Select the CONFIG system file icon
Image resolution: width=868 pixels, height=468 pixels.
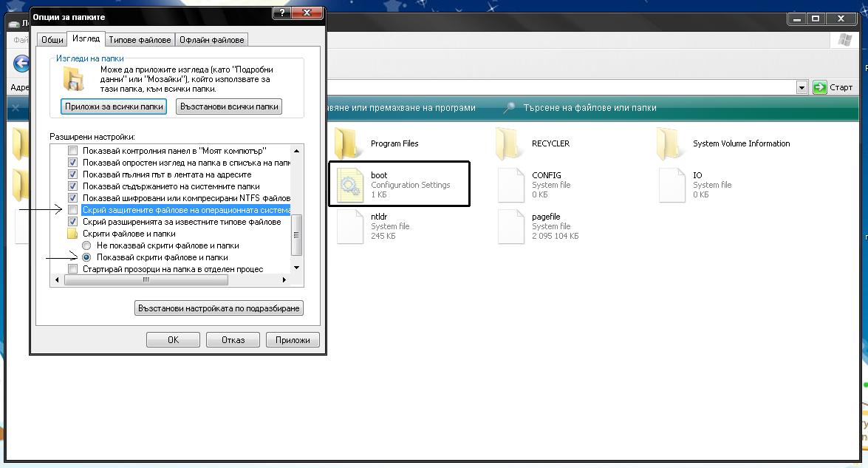(510, 185)
